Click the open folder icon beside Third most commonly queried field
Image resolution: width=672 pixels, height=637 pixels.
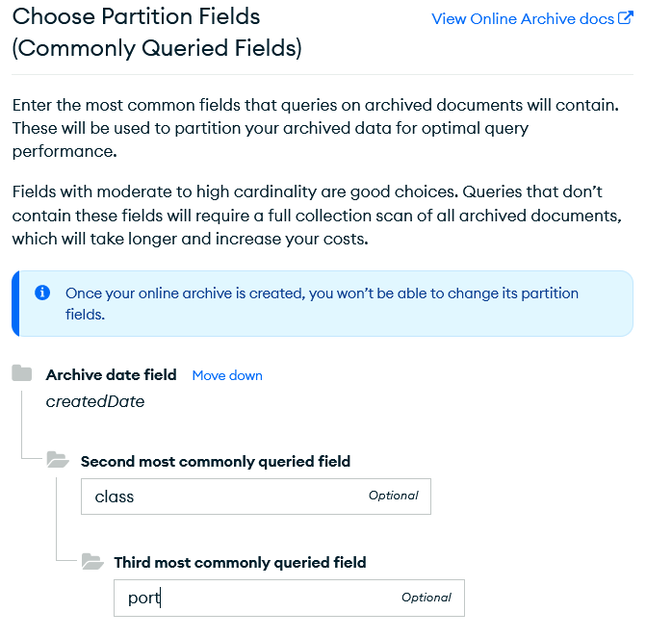92,561
